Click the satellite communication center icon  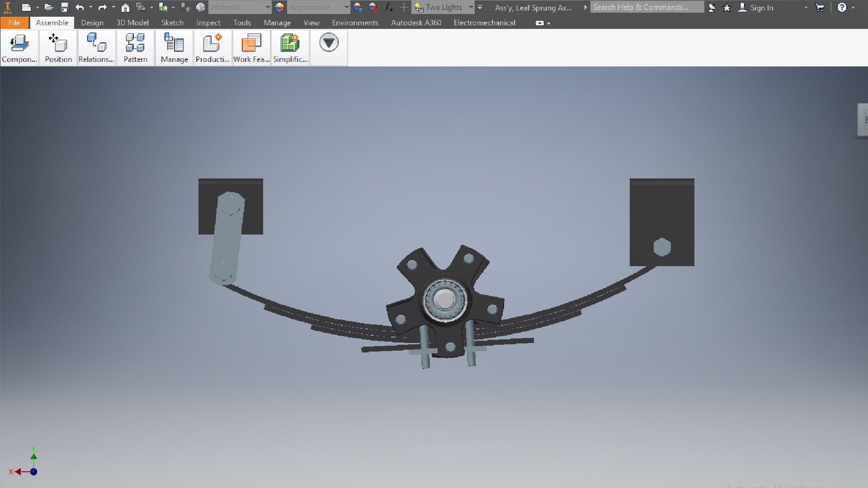pos(712,7)
